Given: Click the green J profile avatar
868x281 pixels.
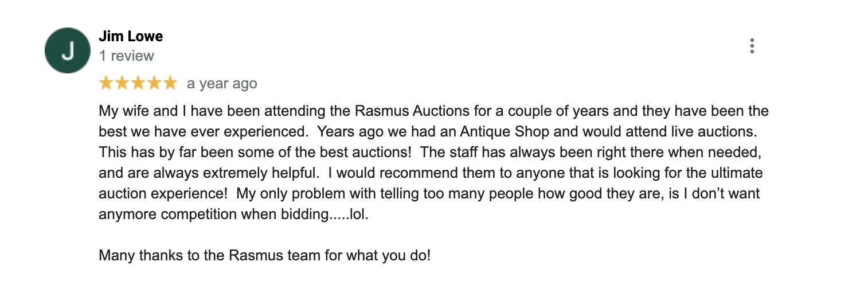Looking at the screenshot, I should 68,50.
